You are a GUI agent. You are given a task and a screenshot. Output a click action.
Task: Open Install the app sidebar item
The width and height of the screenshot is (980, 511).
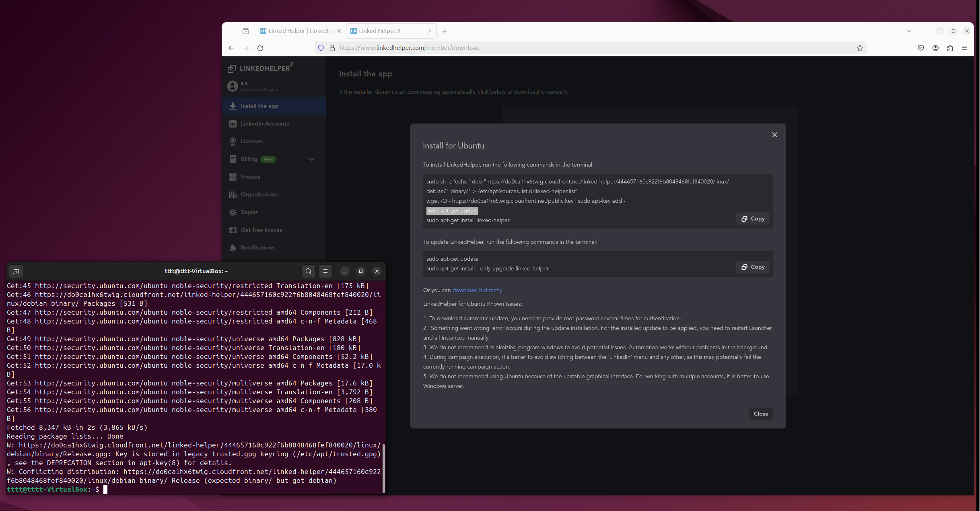point(274,106)
